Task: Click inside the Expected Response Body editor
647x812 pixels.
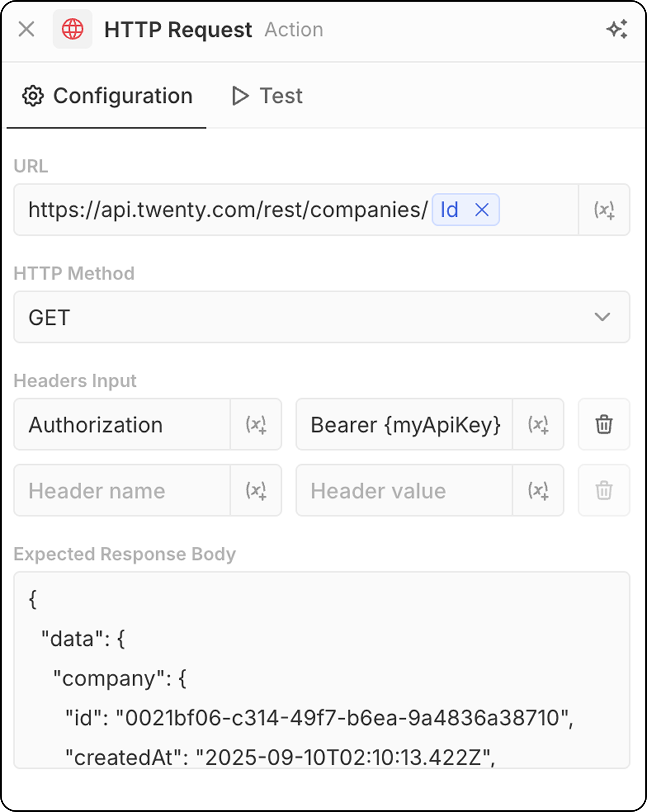Action: 322,670
